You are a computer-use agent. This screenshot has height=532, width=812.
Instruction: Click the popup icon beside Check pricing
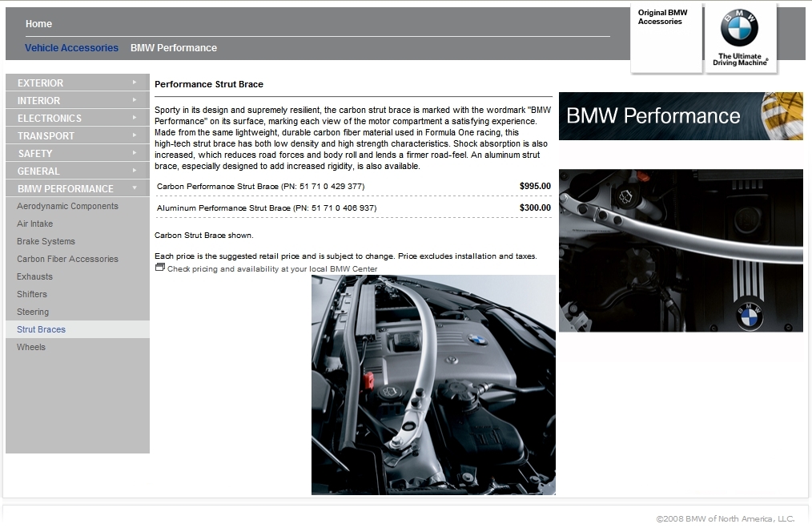click(159, 268)
